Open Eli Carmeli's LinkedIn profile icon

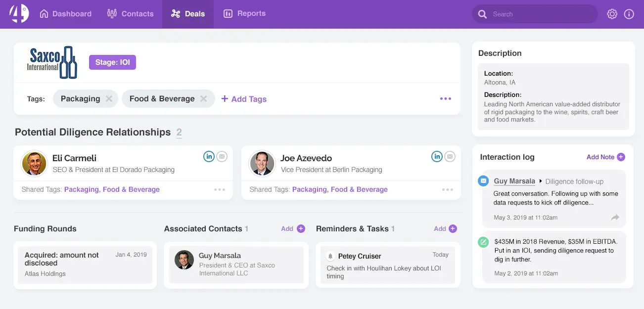point(209,157)
